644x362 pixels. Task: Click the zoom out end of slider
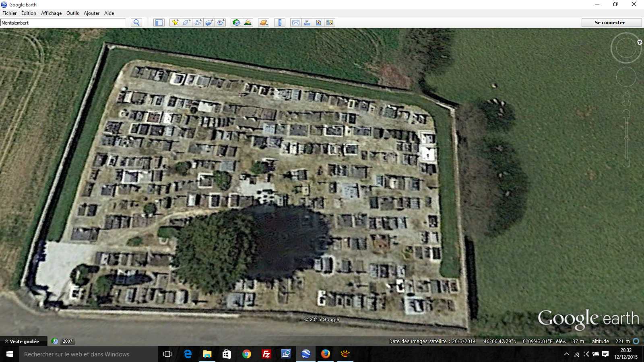[626, 163]
